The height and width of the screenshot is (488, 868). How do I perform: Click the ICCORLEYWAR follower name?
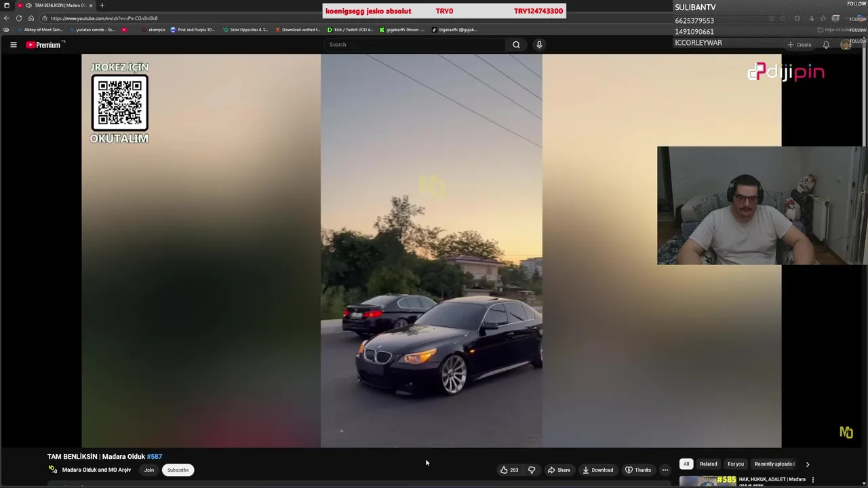pyautogui.click(x=698, y=43)
